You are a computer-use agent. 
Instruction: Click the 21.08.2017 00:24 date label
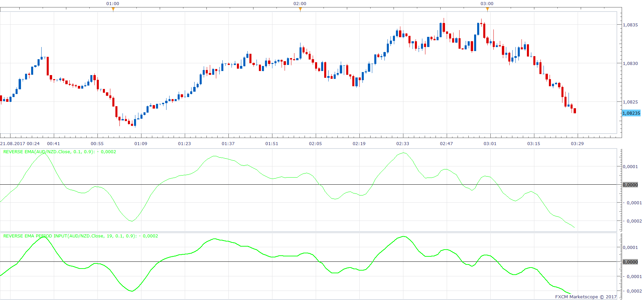click(x=20, y=144)
